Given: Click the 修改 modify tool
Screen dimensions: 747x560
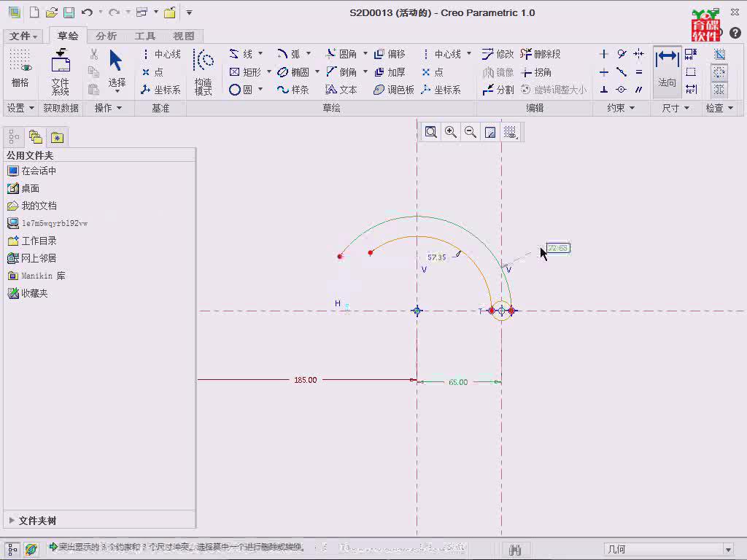Looking at the screenshot, I should tap(498, 54).
